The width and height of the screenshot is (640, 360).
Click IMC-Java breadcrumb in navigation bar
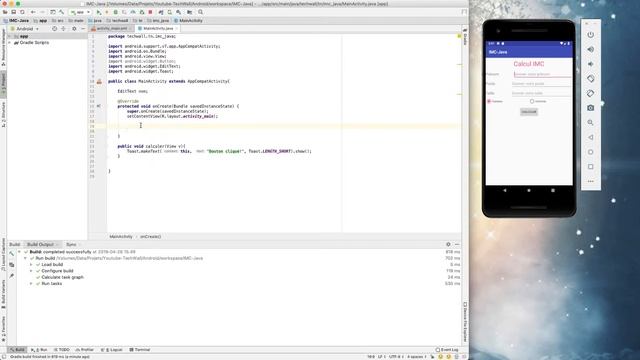pos(16,20)
